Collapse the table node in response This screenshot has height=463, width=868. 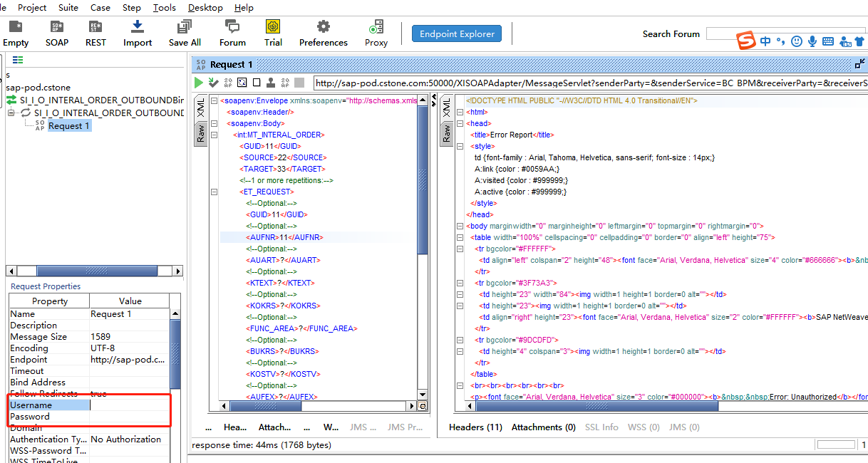(x=460, y=237)
